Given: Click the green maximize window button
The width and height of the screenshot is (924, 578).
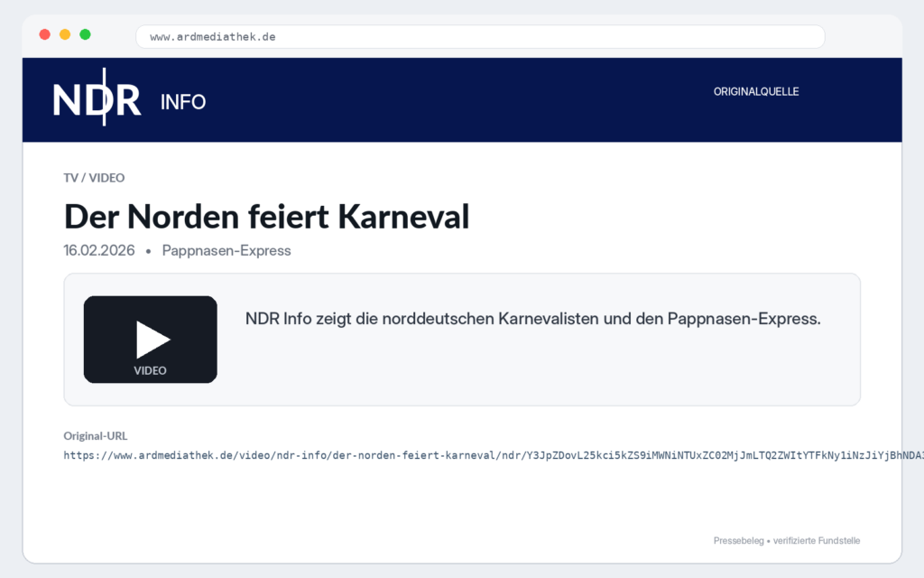Looking at the screenshot, I should 85,35.
